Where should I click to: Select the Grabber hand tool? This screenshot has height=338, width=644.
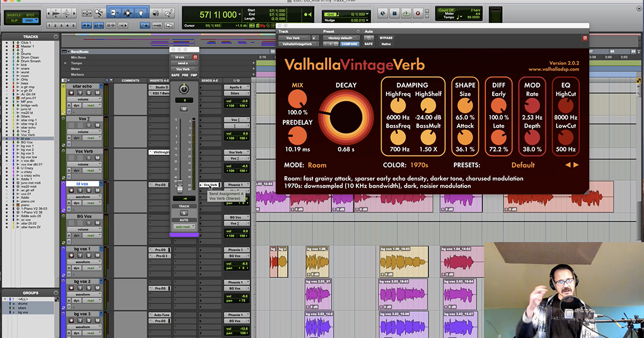[x=141, y=12]
